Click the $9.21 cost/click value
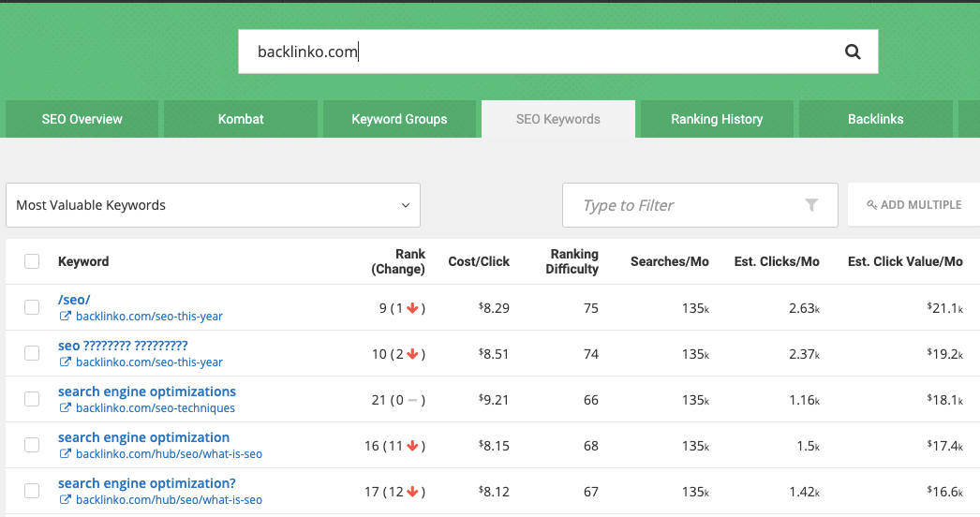Screen dimensions: 980x517 494,400
